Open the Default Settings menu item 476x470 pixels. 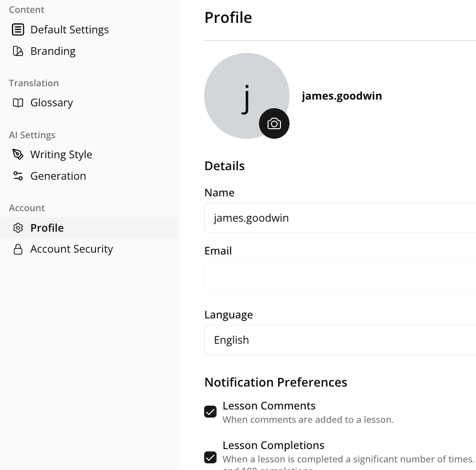[x=69, y=30]
